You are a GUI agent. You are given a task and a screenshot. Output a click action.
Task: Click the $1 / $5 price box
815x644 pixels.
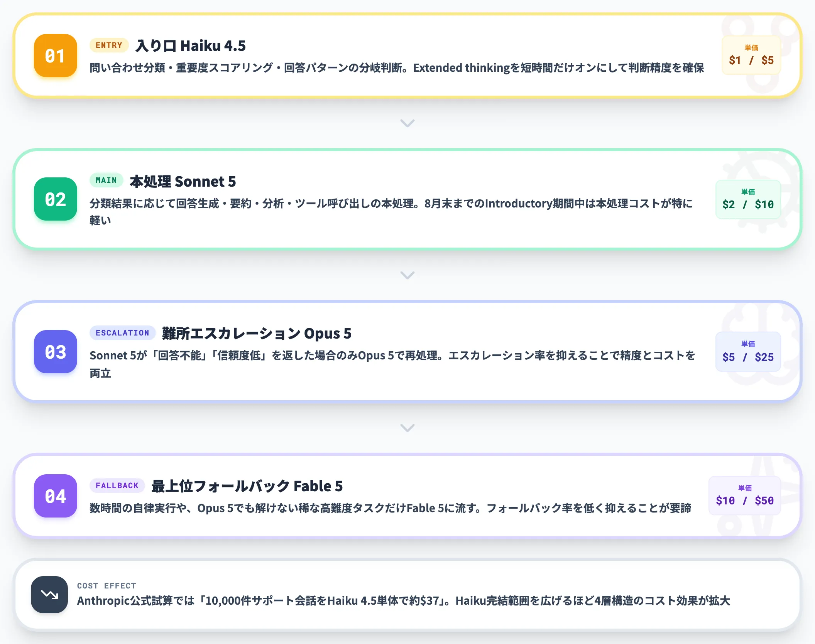751,55
